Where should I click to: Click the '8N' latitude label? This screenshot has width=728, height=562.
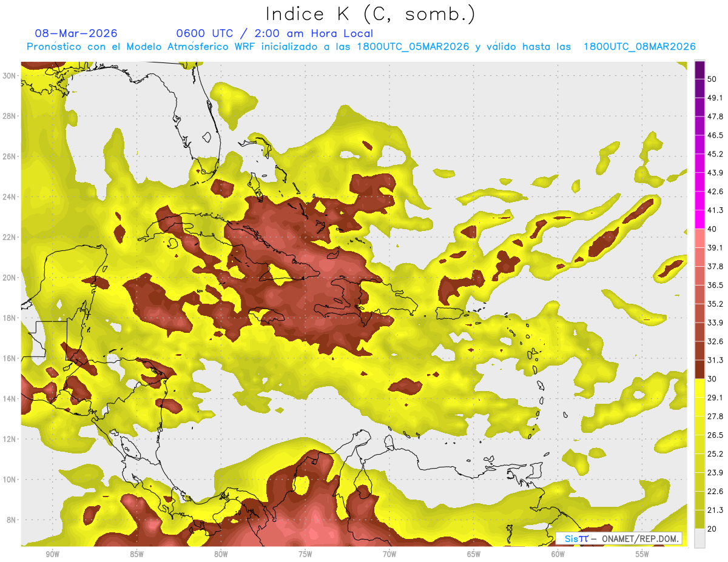pos(12,520)
